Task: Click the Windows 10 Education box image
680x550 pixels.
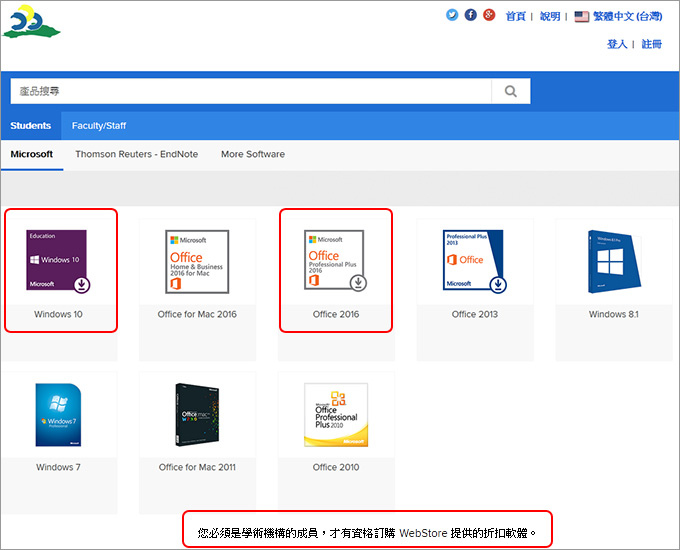Action: click(57, 260)
